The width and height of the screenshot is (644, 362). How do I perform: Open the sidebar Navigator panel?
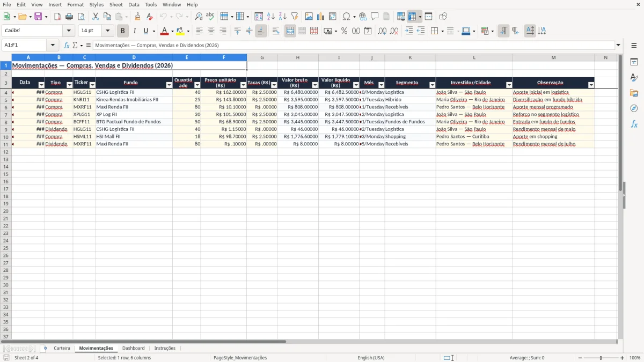[634, 108]
